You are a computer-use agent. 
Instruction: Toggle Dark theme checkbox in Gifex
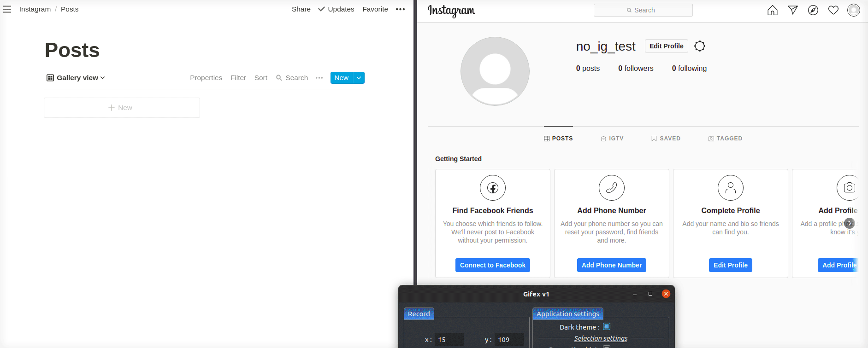[x=607, y=327]
